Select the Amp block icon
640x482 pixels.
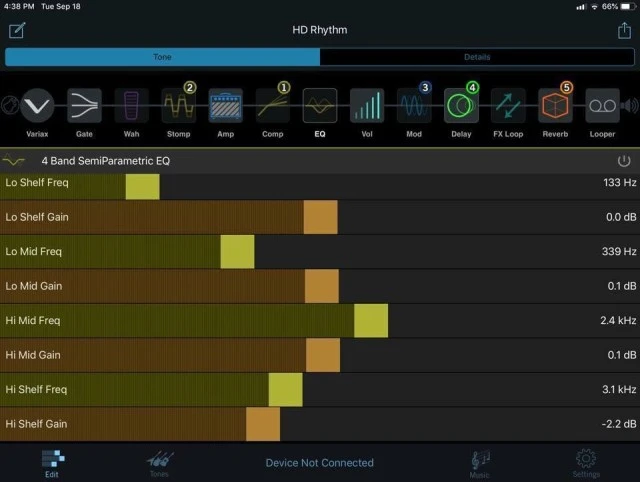click(226, 106)
